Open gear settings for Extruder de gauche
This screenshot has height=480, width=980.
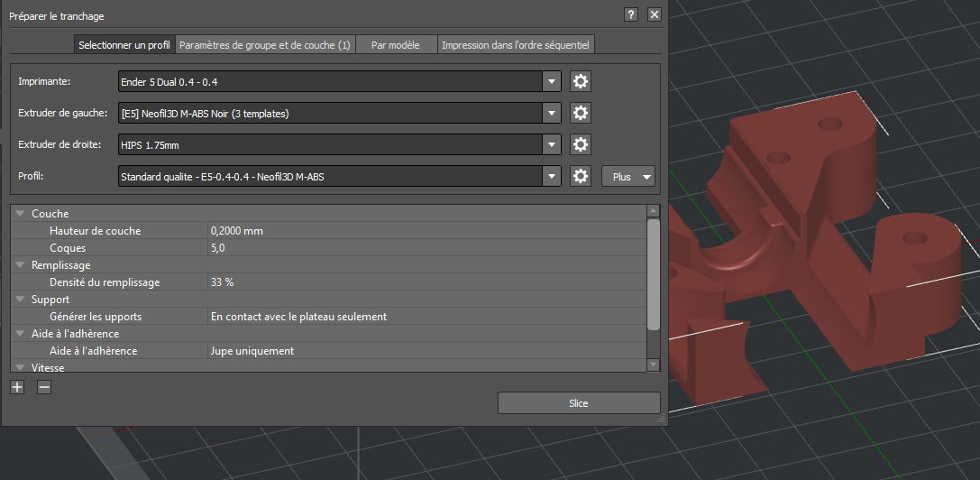click(581, 114)
